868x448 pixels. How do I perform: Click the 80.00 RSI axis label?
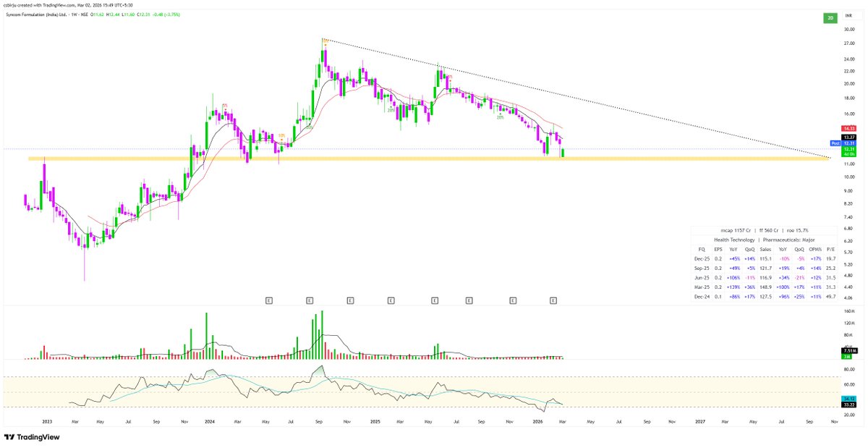click(x=848, y=369)
